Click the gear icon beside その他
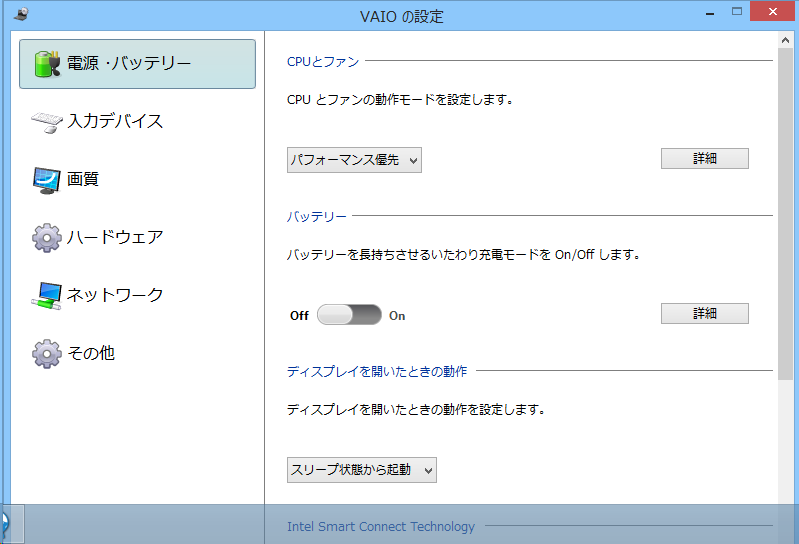Viewport: 799px width, 544px height. coord(47,354)
